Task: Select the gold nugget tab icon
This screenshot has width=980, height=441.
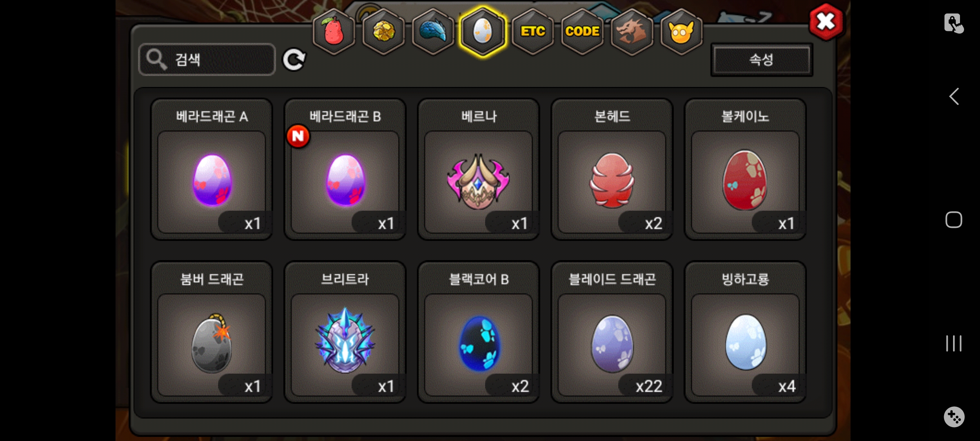Action: [x=383, y=31]
